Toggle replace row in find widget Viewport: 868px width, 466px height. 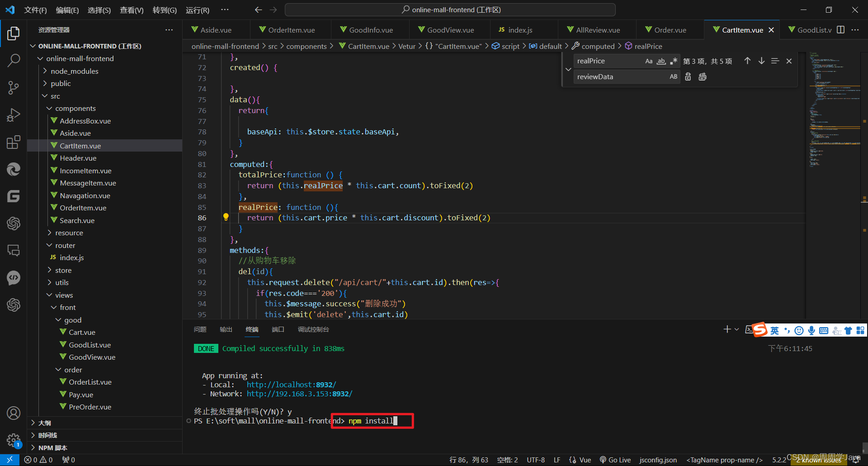click(568, 69)
